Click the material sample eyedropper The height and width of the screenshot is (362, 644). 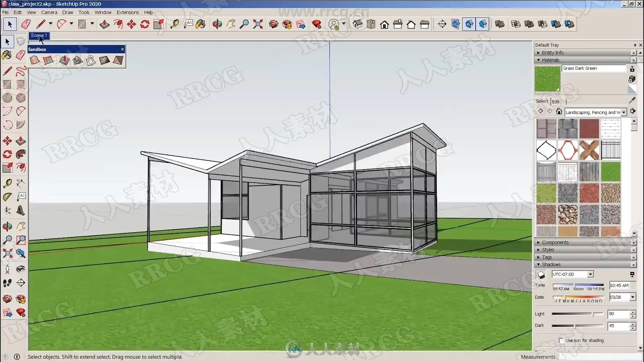point(632,100)
